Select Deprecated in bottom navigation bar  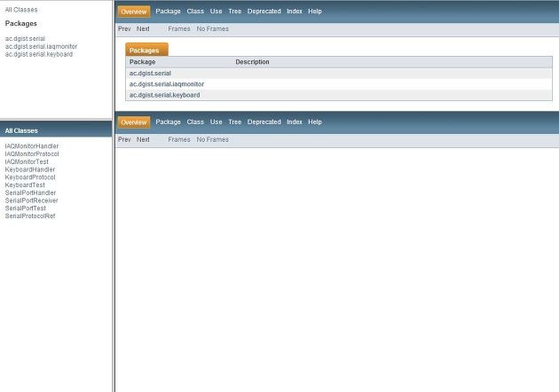tap(264, 122)
